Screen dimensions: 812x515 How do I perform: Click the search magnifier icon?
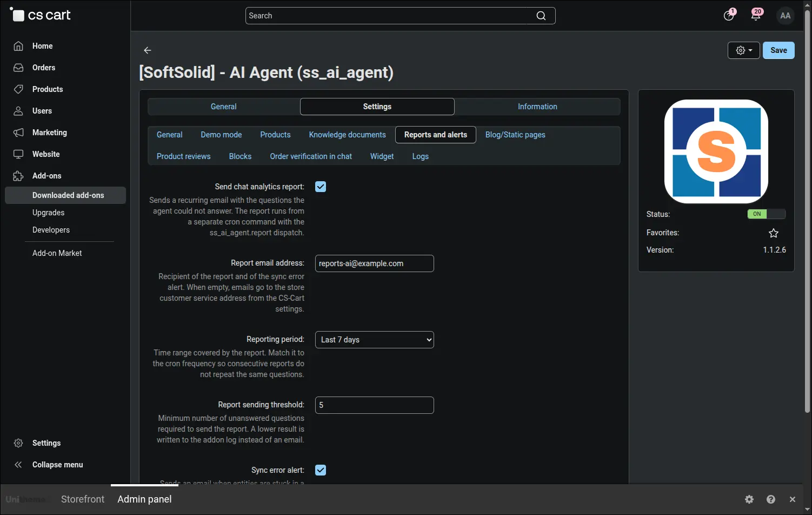pos(541,16)
